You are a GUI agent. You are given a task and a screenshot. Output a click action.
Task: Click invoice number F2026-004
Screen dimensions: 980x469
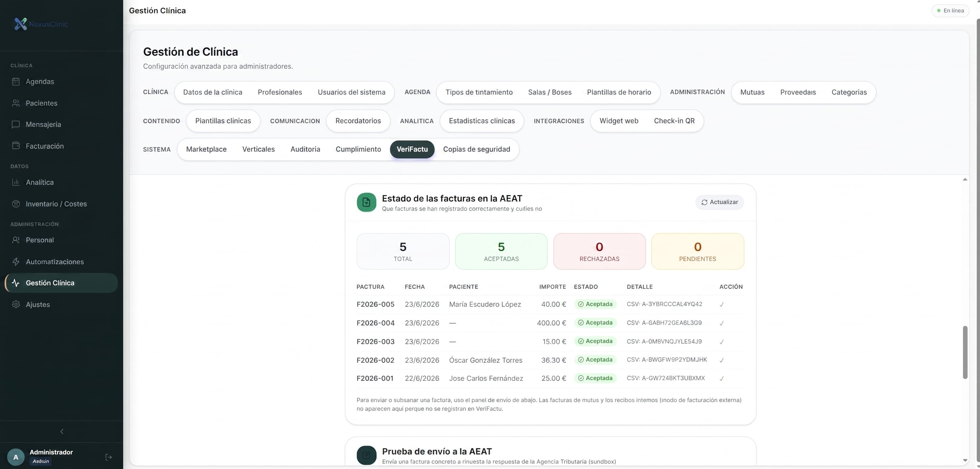[x=375, y=323]
